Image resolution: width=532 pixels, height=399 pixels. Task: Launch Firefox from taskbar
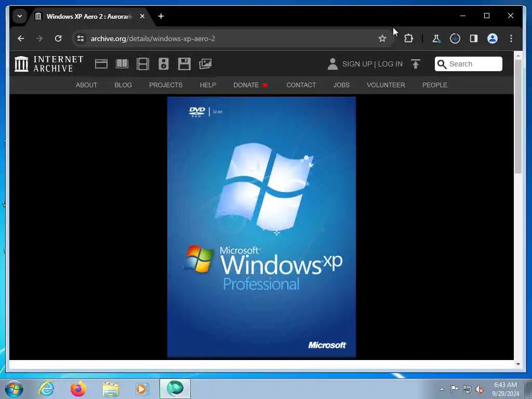78,389
